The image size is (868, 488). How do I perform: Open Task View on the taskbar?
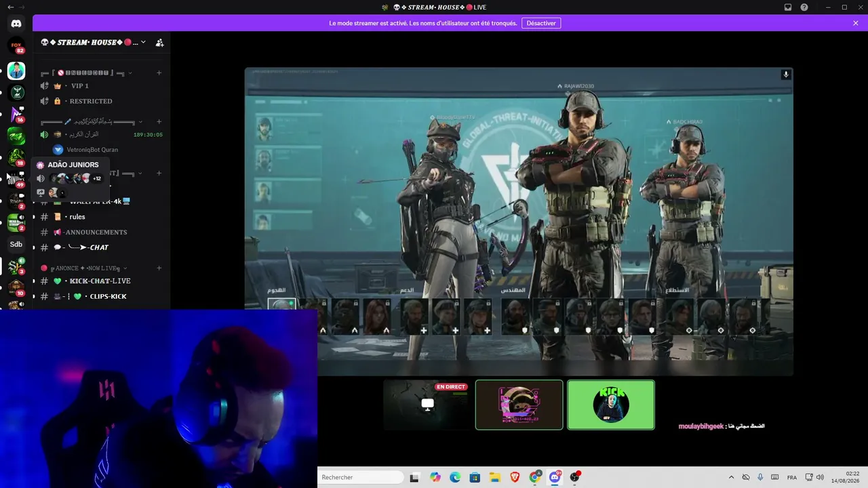tap(414, 477)
